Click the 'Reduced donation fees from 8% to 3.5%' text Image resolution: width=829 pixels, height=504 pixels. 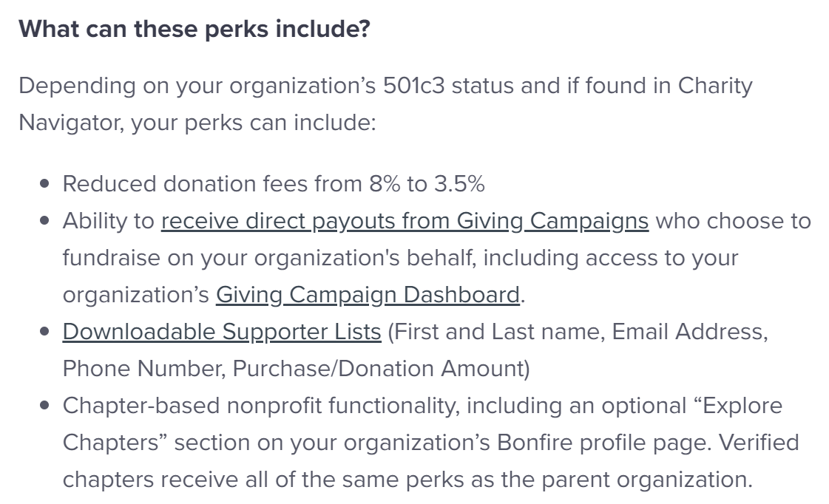(274, 184)
